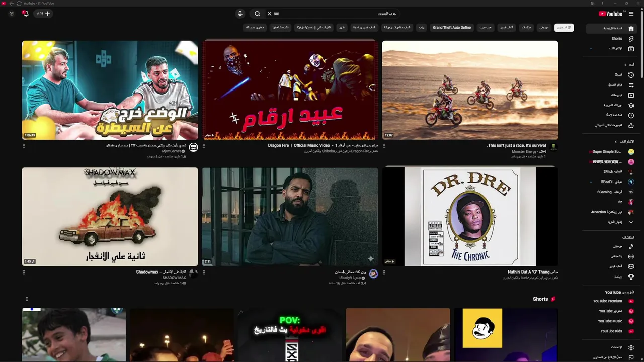Select the chip before Grand Theft Auto Online
This screenshot has height=362, width=644.
point(485,28)
